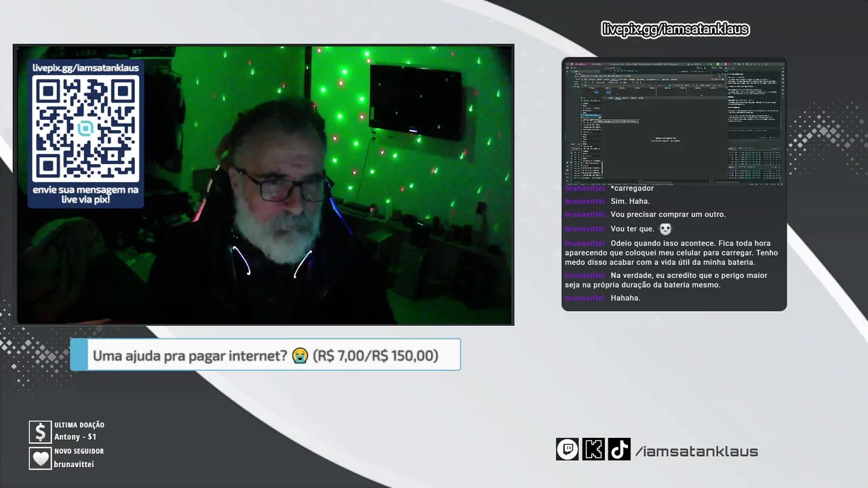Screen dimensions: 868x488
Task: Click the skull emoji in chat
Action: (665, 229)
